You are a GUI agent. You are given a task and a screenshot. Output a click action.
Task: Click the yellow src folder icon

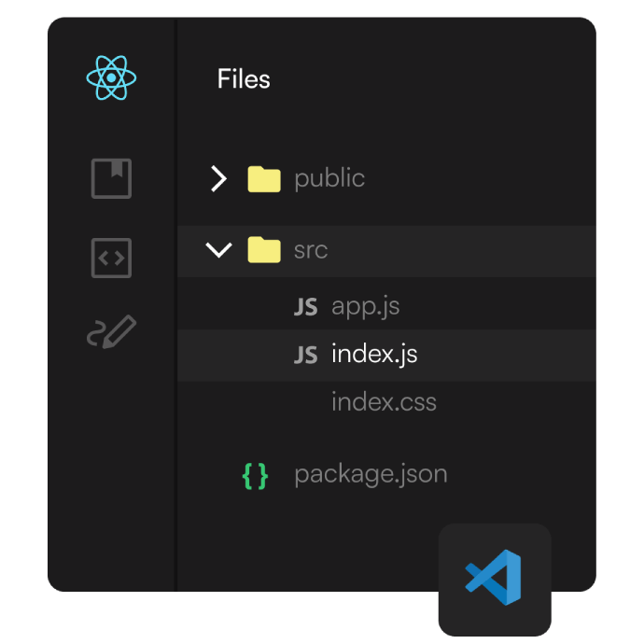(264, 250)
